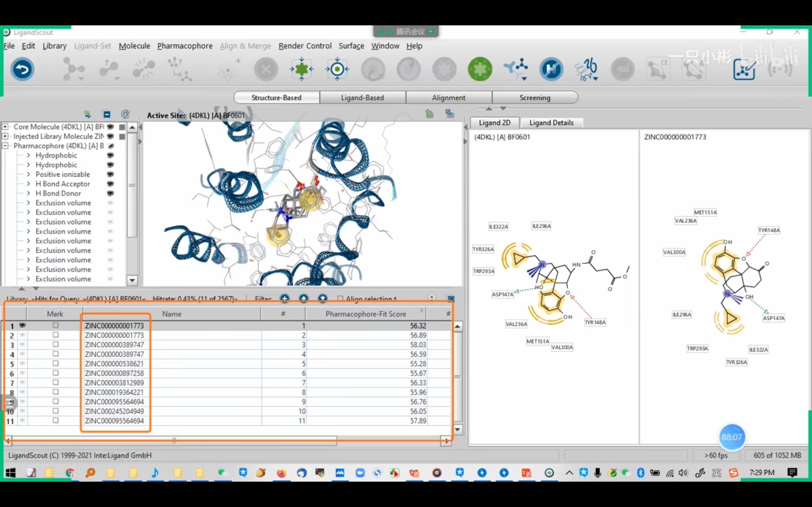Image resolution: width=812 pixels, height=507 pixels.
Task: Select the ZINC000000538621 hit row
Action: [x=227, y=364]
